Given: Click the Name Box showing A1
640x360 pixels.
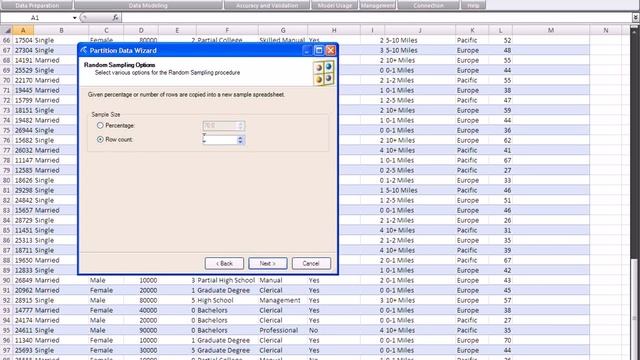Looking at the screenshot, I should 36,18.
